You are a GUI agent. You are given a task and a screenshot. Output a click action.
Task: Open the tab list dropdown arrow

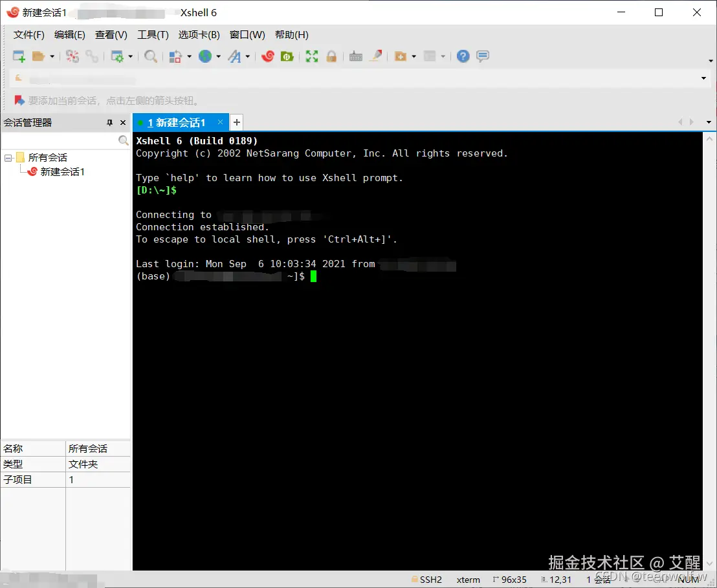(709, 122)
